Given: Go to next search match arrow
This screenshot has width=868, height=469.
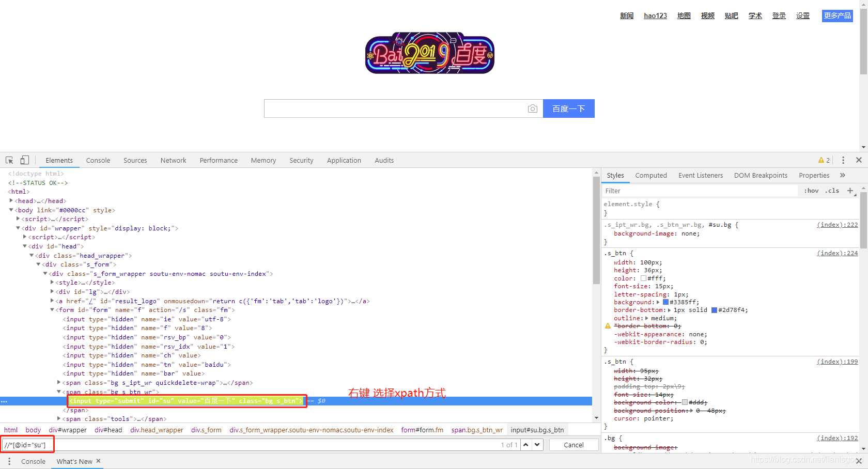Looking at the screenshot, I should pyautogui.click(x=537, y=445).
